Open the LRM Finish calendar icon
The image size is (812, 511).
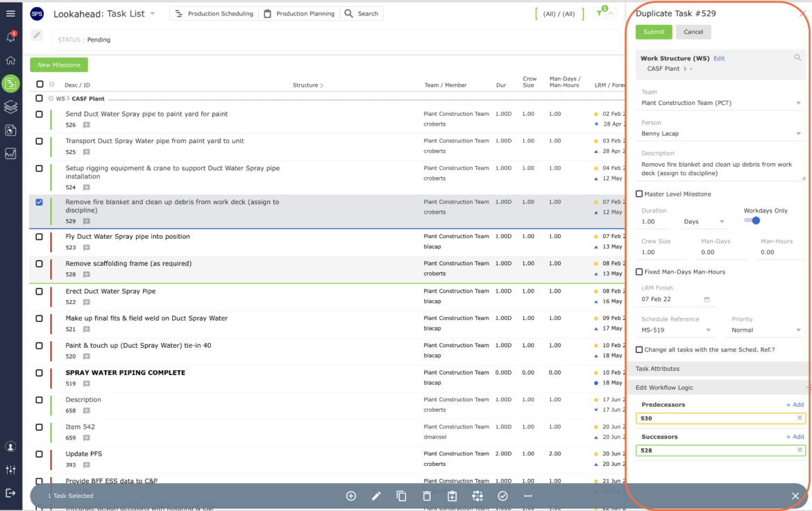707,299
